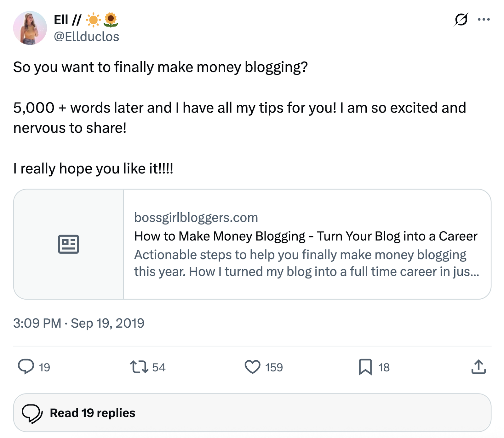Click the 54 retweets count

pyautogui.click(x=158, y=367)
